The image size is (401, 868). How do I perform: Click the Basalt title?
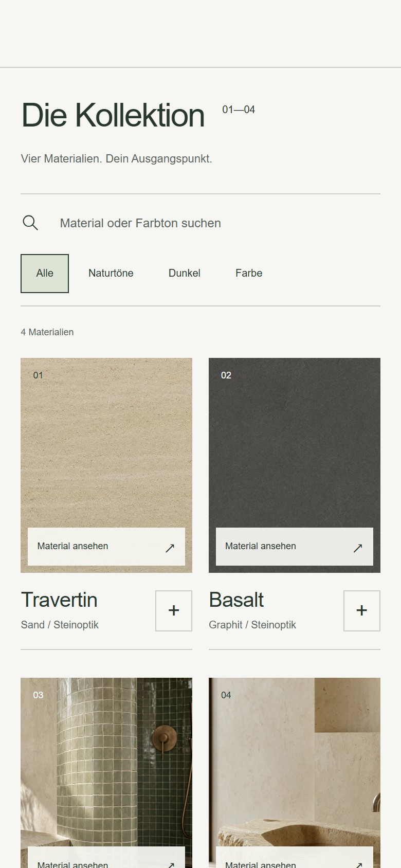coord(236,600)
